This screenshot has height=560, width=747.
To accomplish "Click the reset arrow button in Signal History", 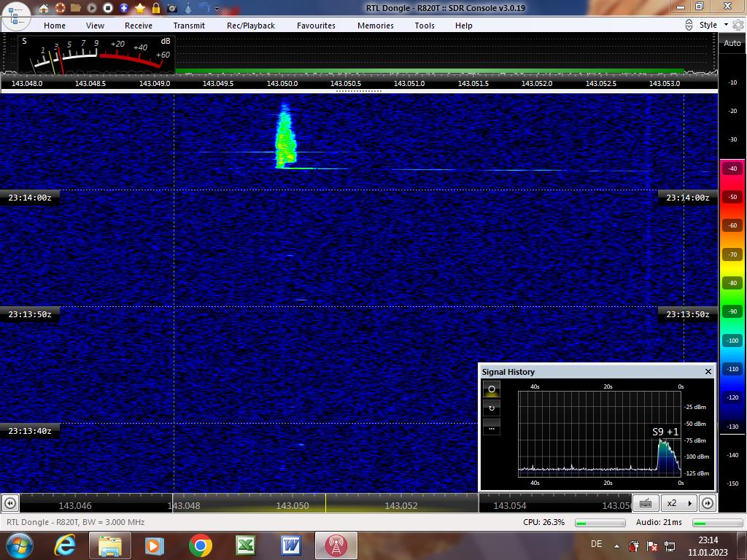I will click(x=492, y=408).
